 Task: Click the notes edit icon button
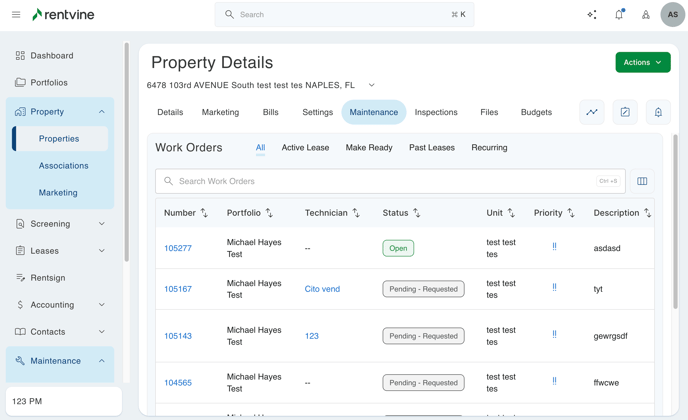tap(625, 112)
